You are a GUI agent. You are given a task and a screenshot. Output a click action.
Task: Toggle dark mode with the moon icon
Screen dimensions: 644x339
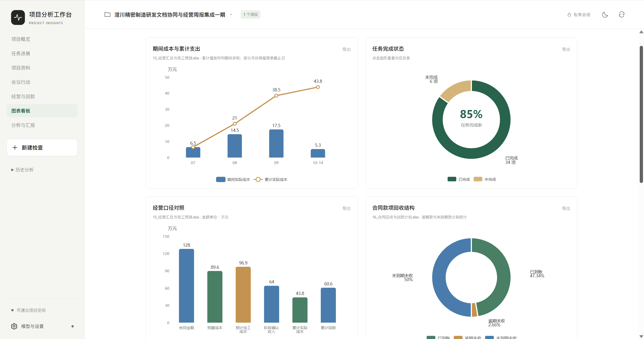tap(605, 15)
